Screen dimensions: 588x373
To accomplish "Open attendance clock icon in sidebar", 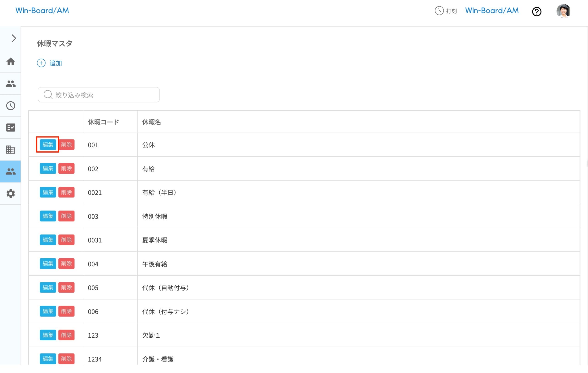I will click(11, 106).
